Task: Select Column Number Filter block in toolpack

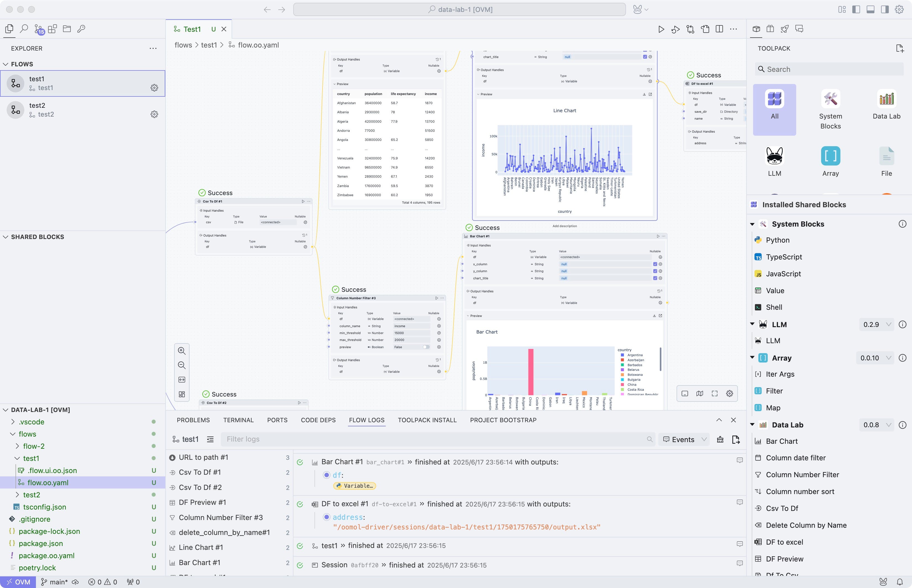Action: pos(802,475)
